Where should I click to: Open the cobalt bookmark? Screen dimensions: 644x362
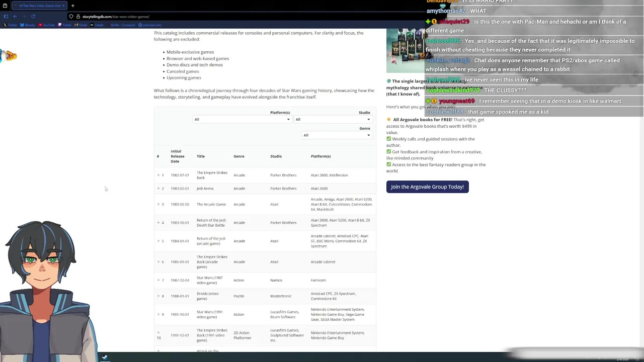(x=97, y=25)
